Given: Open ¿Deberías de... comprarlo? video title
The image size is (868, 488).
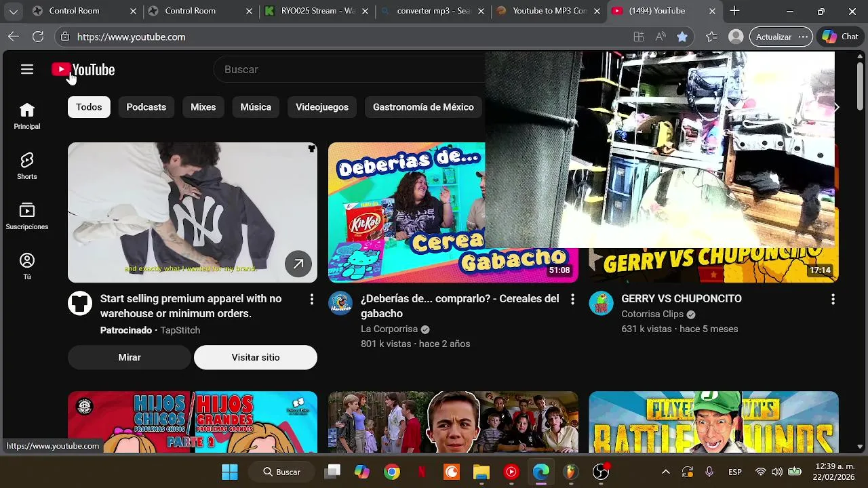Looking at the screenshot, I should (460, 306).
